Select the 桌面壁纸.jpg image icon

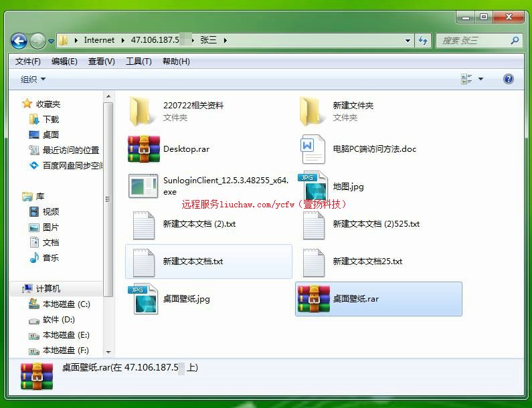[144, 299]
